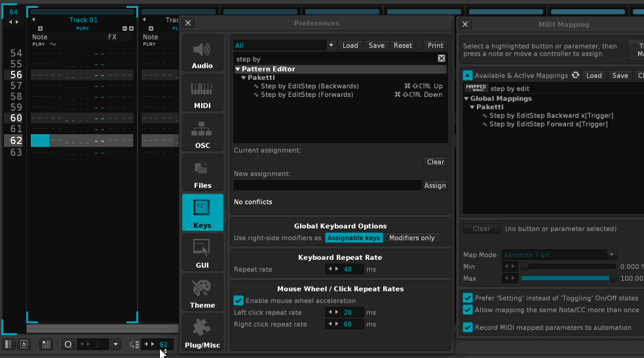Click the Q quantize button
Screen dimensions: 644x358
68,344
